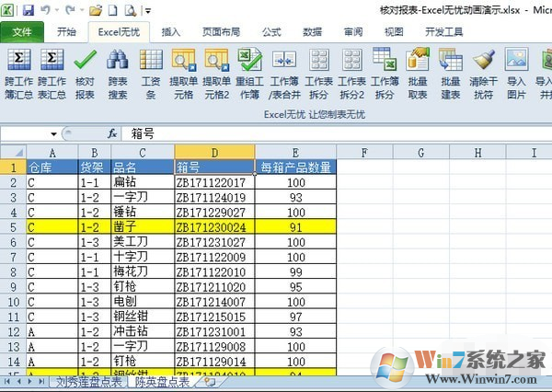552x392 pixels.
Task: Switch to the 刘秀莲盘点表 sheet tab
Action: click(x=89, y=382)
